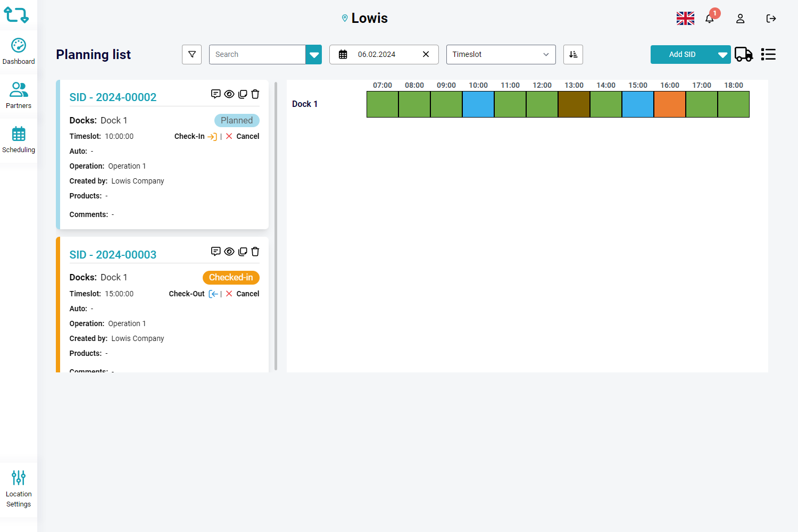This screenshot has height=532, width=798.
Task: Open SID - 2024-00002 link
Action: (113, 97)
